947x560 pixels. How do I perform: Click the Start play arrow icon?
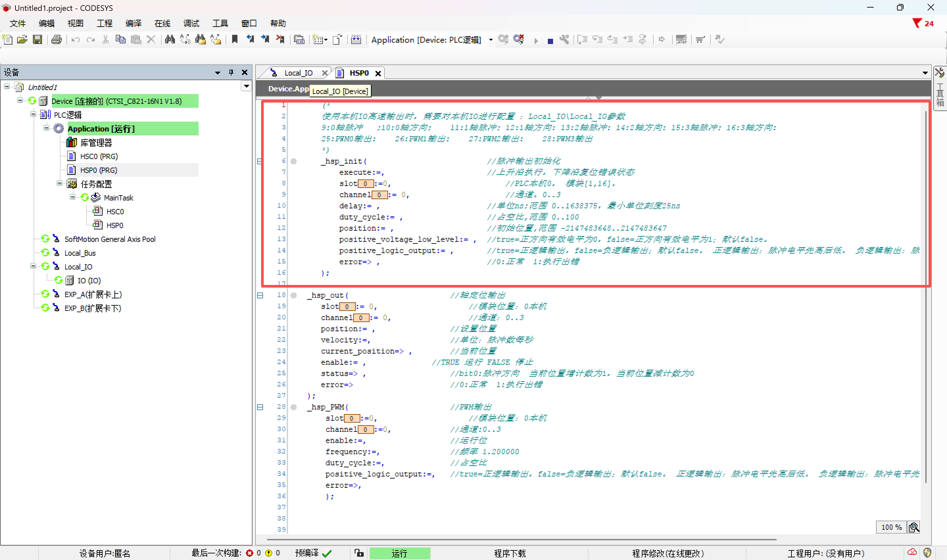(536, 40)
